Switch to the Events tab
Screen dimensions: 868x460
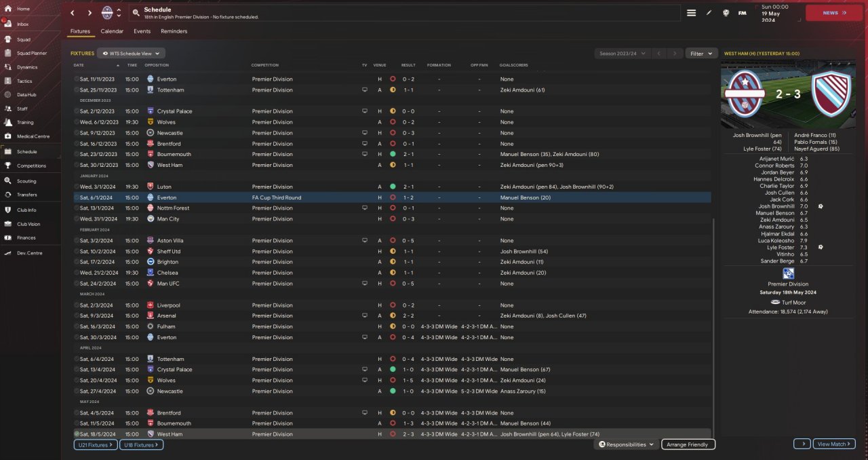(x=142, y=31)
